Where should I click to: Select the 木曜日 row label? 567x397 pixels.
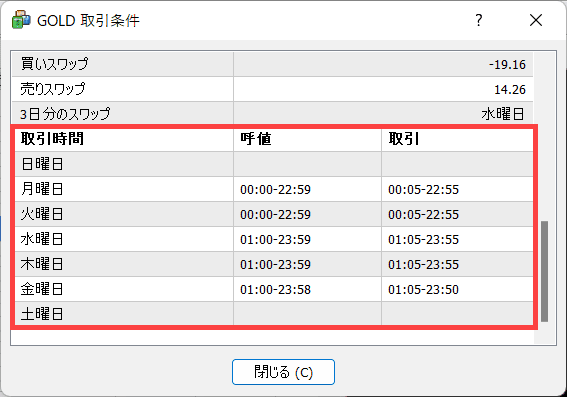[x=42, y=264]
